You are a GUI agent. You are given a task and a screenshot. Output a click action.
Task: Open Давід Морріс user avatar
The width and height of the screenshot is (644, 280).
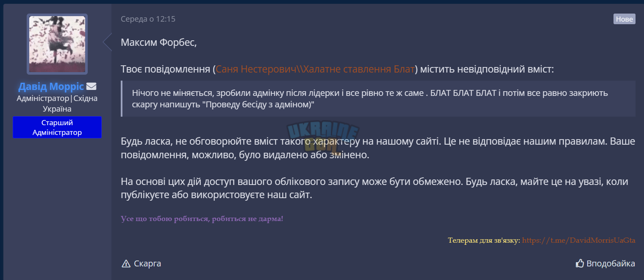pos(57,44)
